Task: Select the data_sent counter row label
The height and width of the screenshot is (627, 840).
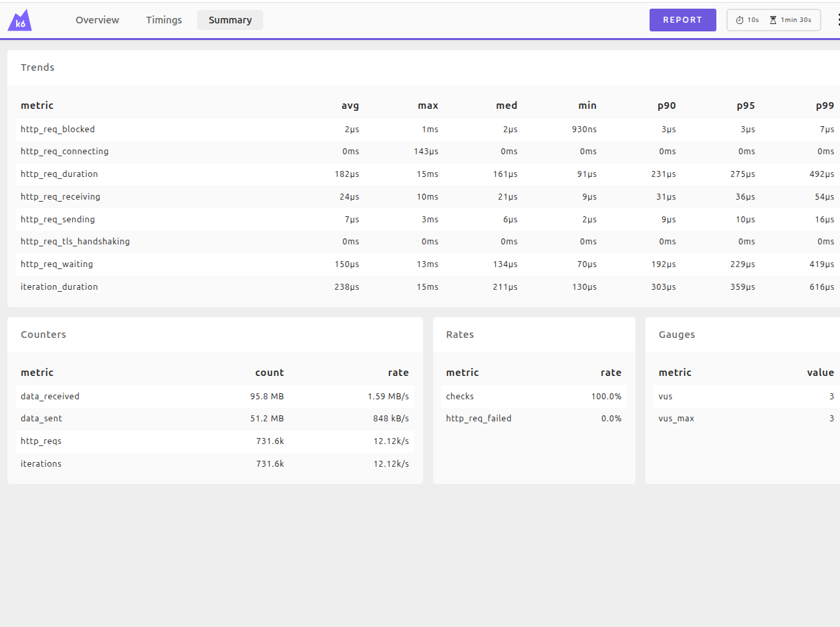Action: [x=41, y=419]
